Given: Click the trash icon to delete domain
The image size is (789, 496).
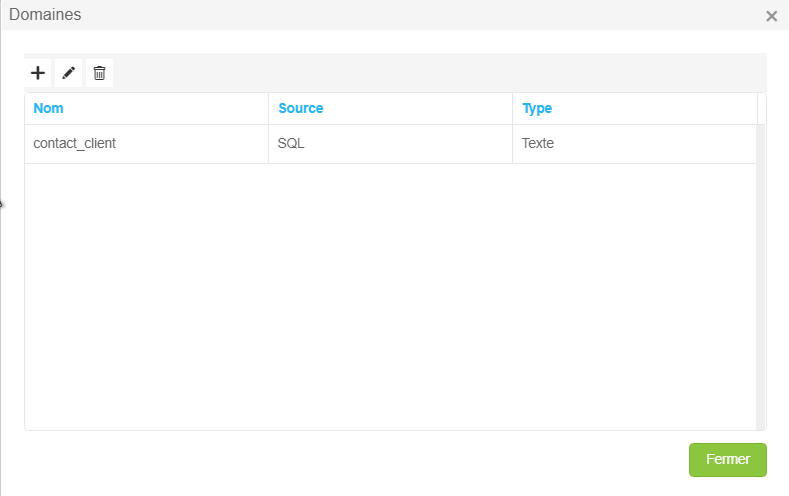Looking at the screenshot, I should pos(99,73).
